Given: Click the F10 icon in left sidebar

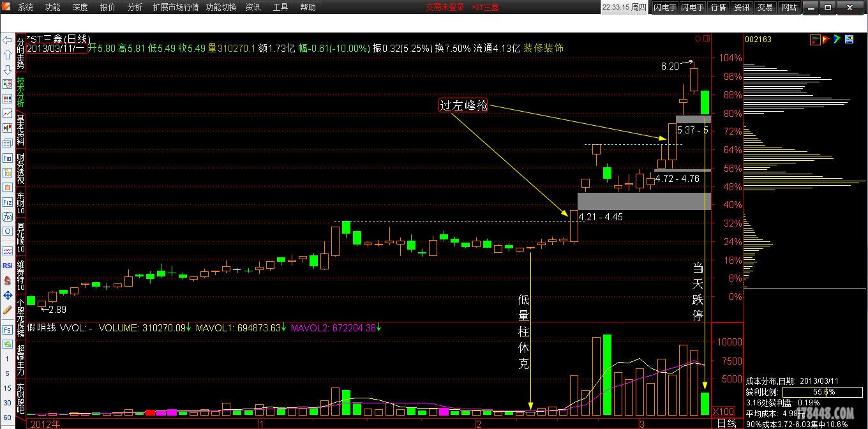Looking at the screenshot, I should pyautogui.click(x=7, y=158).
